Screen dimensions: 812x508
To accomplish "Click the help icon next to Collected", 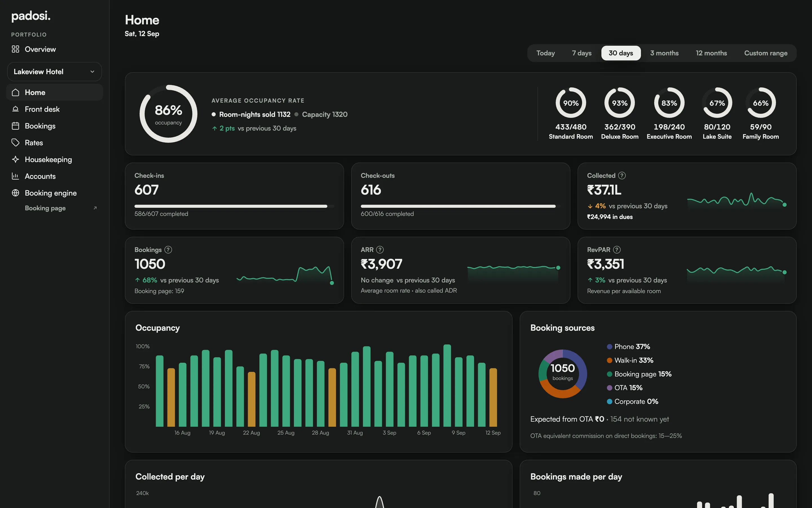I will (x=622, y=176).
